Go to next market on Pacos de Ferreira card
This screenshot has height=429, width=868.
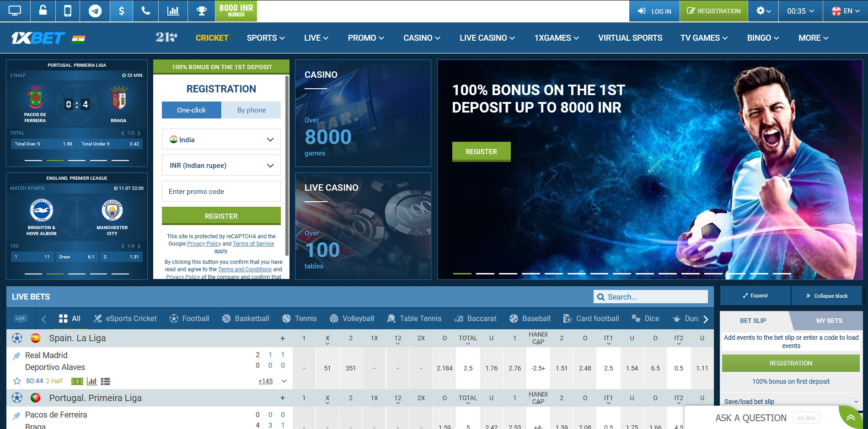[x=139, y=133]
